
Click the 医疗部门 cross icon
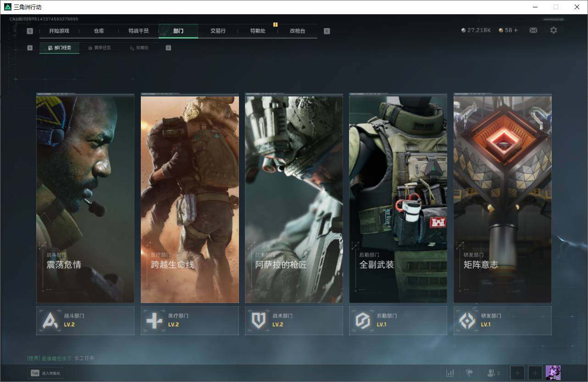tap(154, 320)
